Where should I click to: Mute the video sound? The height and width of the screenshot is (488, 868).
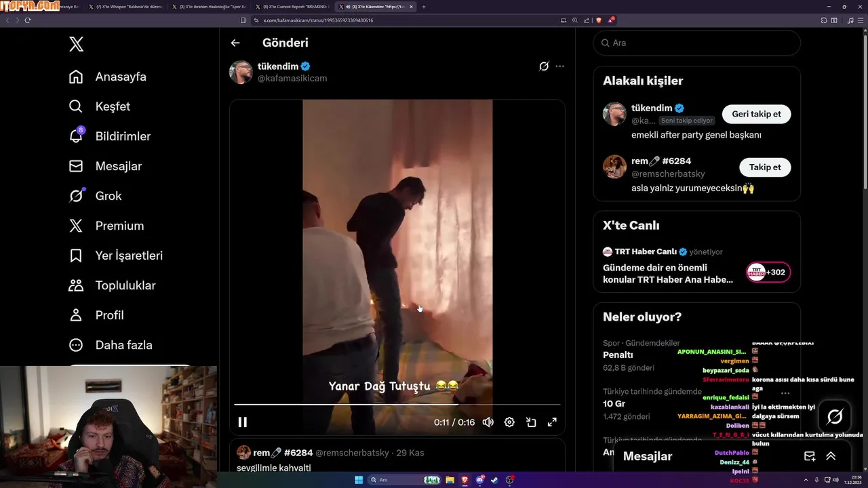coord(488,422)
